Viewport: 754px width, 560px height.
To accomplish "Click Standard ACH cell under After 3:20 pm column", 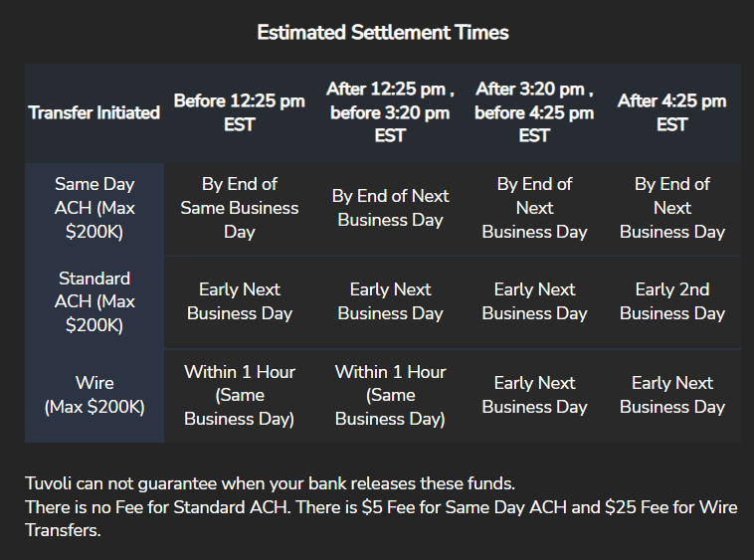I will coord(534,301).
